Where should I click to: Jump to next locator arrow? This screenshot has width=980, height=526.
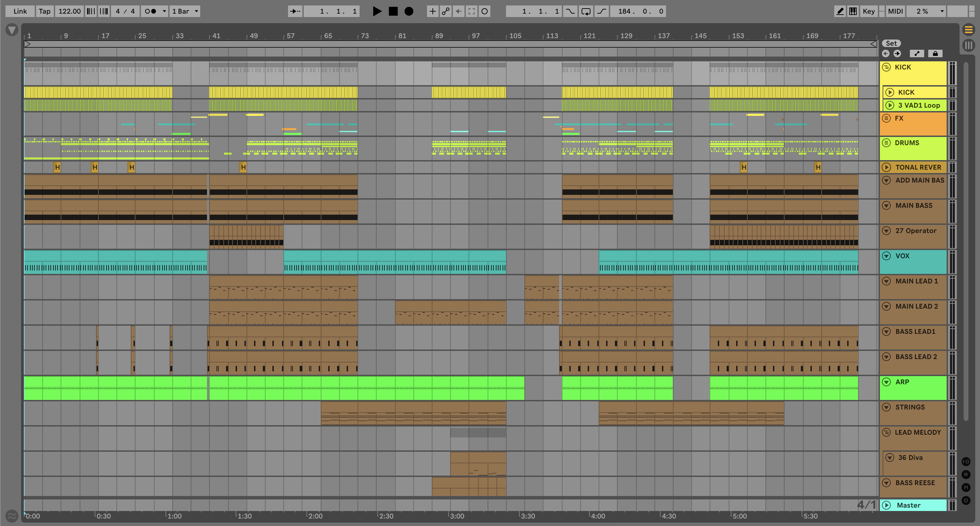[897, 54]
